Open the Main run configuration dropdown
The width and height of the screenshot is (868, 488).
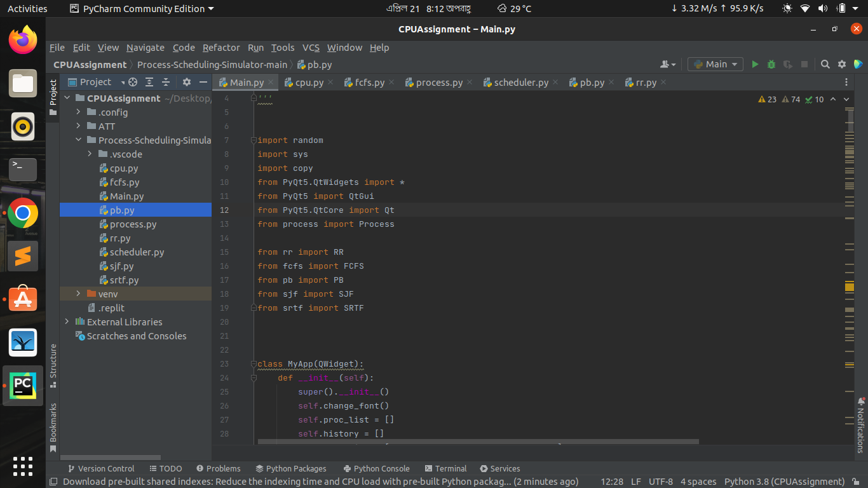[715, 64]
